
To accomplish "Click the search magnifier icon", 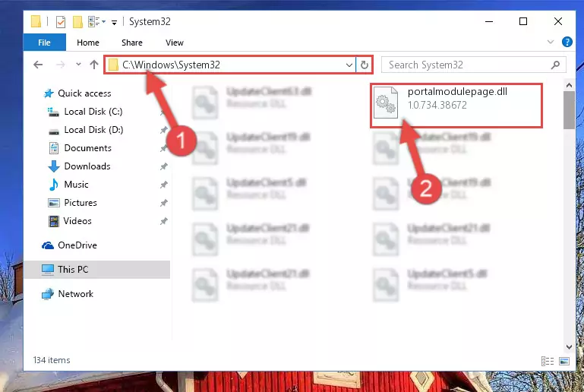I will click(555, 65).
